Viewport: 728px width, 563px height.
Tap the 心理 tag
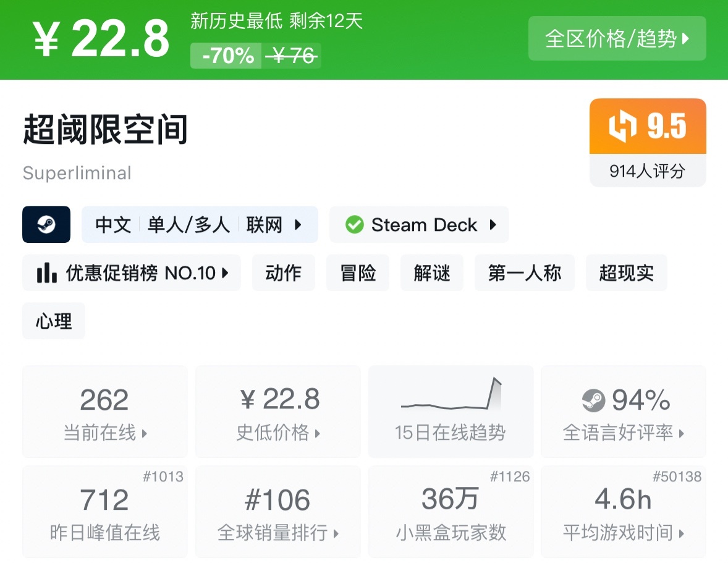click(x=54, y=321)
